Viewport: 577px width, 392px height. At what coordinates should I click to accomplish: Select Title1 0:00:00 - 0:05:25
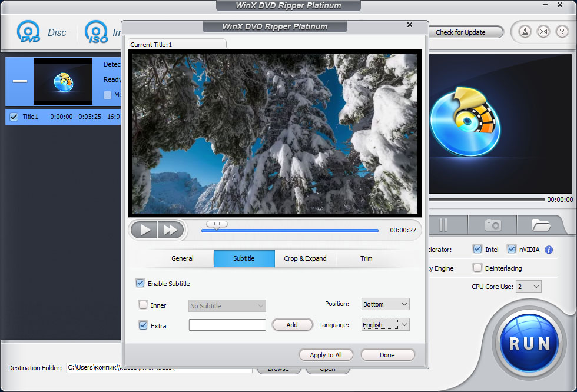click(63, 117)
